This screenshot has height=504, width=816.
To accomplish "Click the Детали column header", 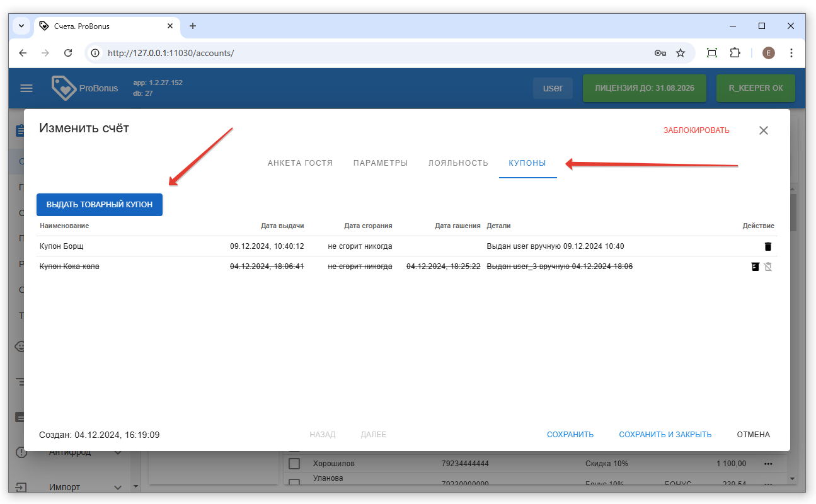I will (x=498, y=226).
